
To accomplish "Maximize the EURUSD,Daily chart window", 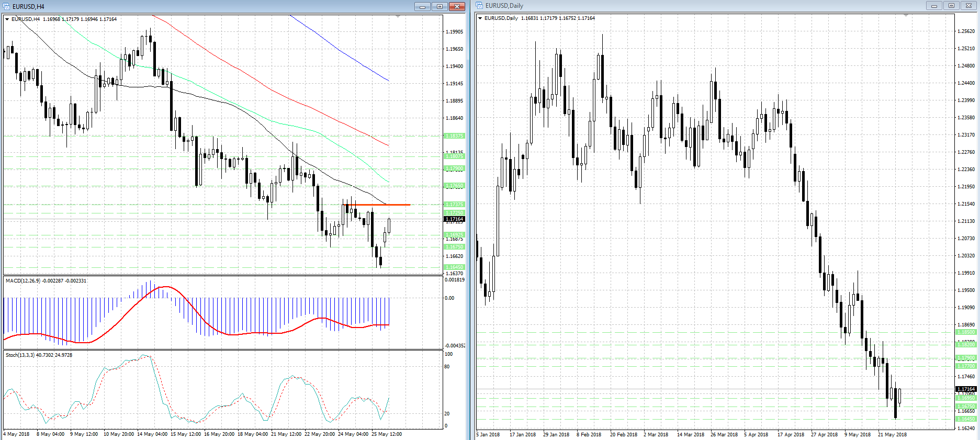I will (951, 6).
